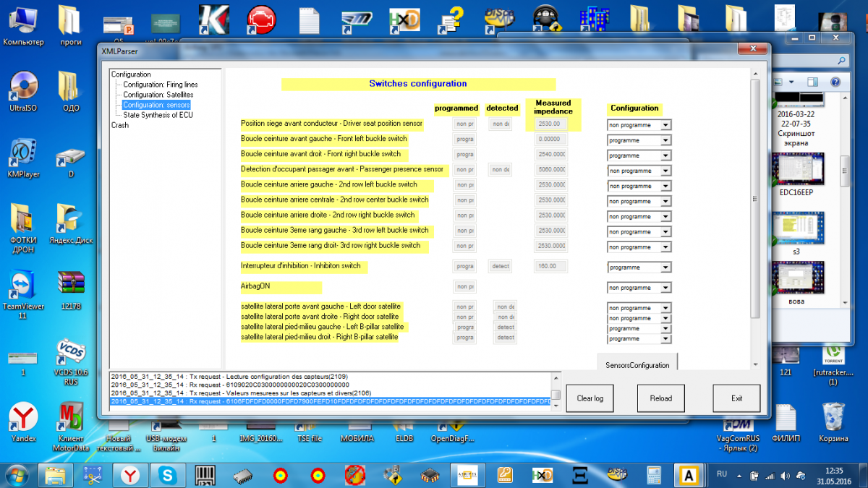Open the KMPlayer desktop shortcut
This screenshot has height=488, width=868.
tap(23, 157)
